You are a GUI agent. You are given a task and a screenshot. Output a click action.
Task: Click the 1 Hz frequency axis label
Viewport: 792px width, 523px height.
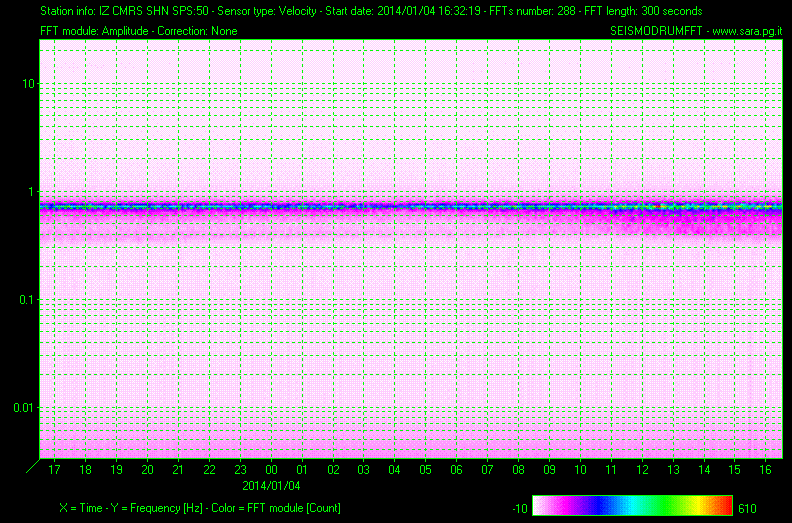[x=32, y=192]
